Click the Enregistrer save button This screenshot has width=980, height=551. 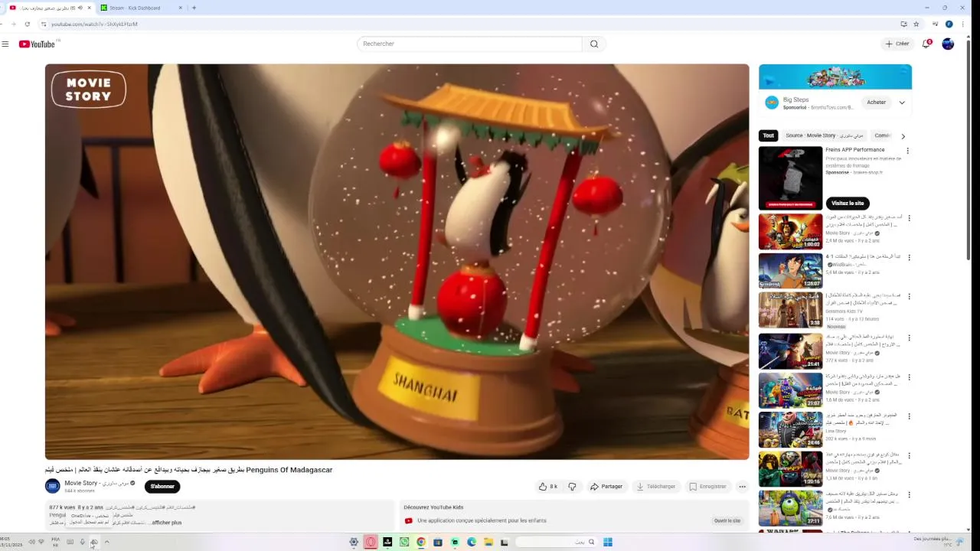[x=707, y=487]
